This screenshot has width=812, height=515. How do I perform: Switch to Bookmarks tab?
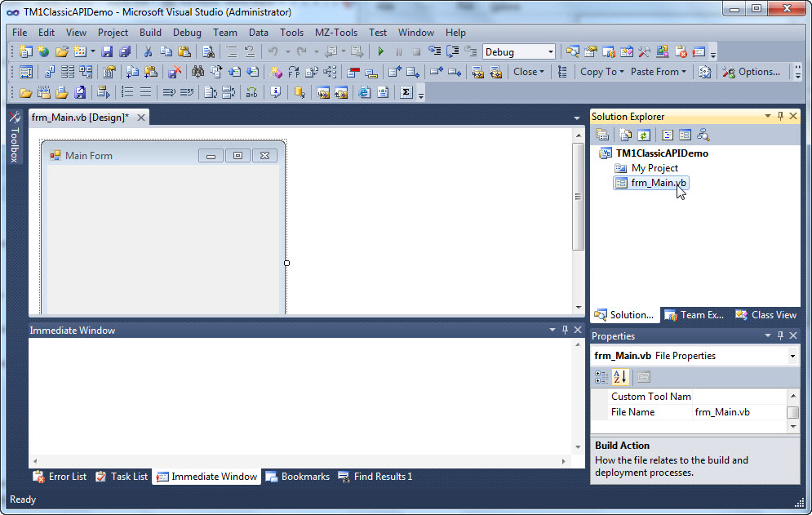pos(297,477)
